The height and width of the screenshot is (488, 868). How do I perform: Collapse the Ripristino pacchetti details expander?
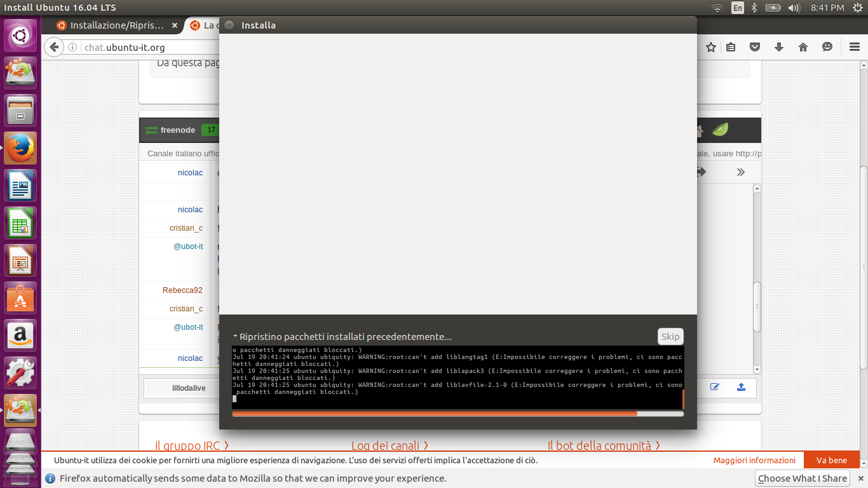point(235,337)
